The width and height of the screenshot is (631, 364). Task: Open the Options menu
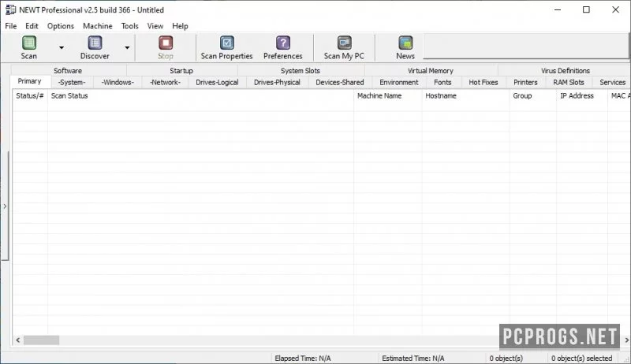pyautogui.click(x=61, y=26)
